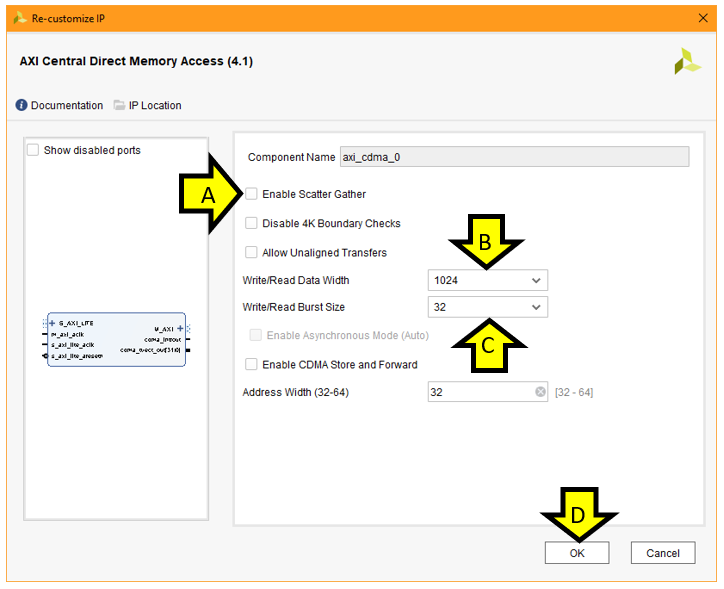The image size is (724, 589).
Task: Click the Documentation info icon
Action: click(x=22, y=105)
